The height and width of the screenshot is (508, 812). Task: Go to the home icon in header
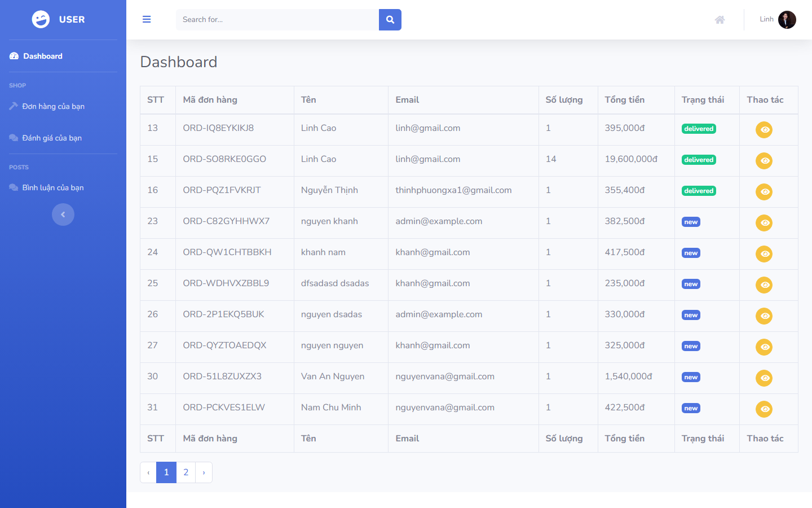[720, 20]
